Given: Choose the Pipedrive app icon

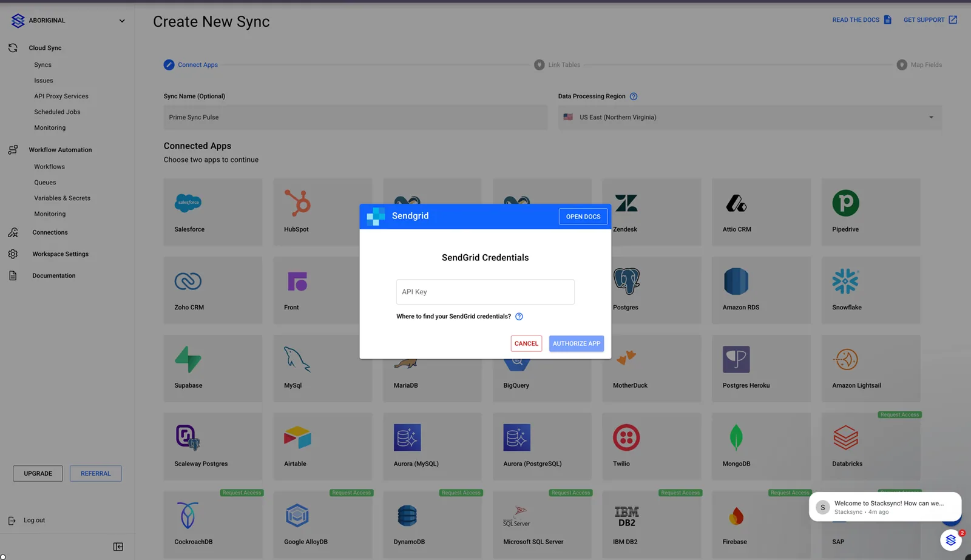Looking at the screenshot, I should tap(845, 203).
